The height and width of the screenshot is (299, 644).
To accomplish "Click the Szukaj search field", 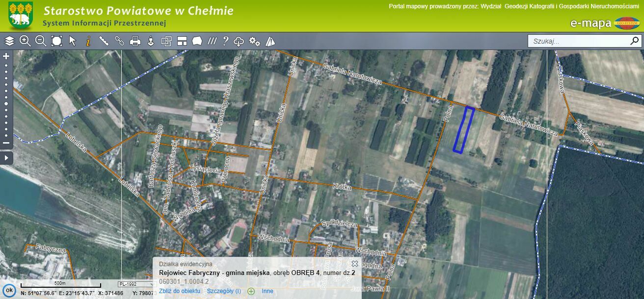I will pyautogui.click(x=578, y=41).
